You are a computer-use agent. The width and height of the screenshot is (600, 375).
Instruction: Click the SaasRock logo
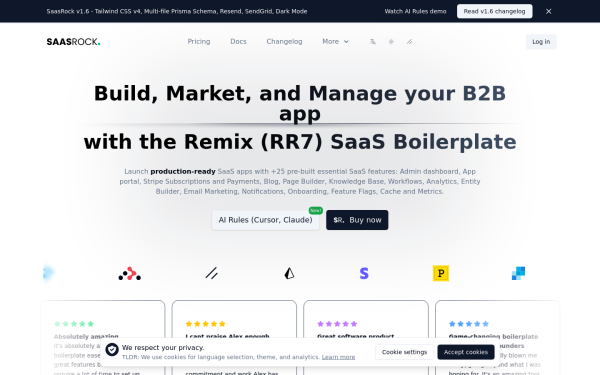(x=73, y=42)
